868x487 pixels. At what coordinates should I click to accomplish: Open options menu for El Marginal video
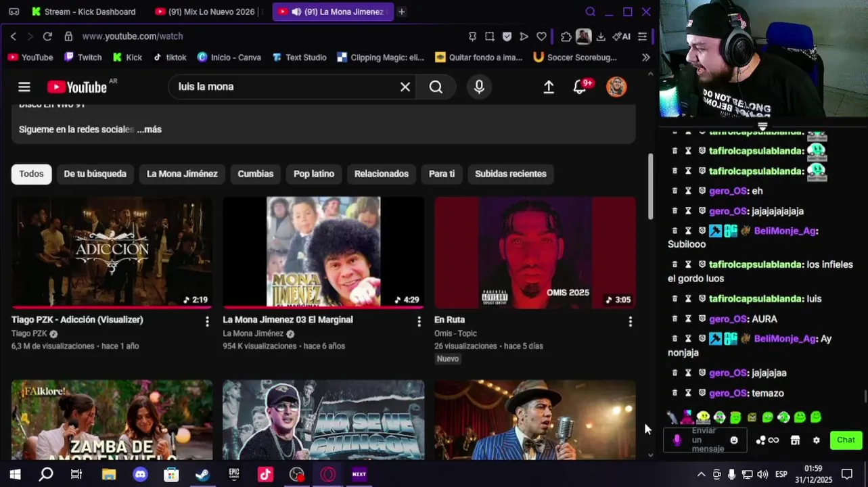point(419,321)
